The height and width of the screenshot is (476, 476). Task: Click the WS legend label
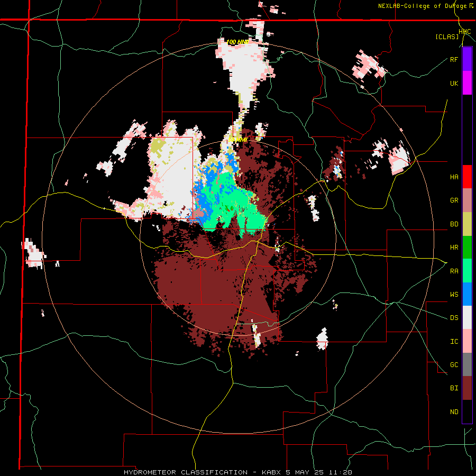(454, 295)
